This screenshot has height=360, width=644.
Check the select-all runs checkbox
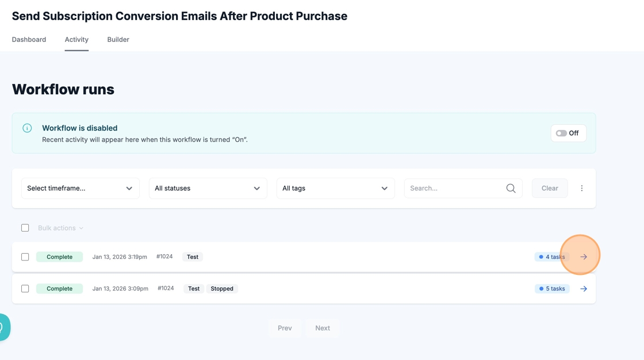pos(25,228)
